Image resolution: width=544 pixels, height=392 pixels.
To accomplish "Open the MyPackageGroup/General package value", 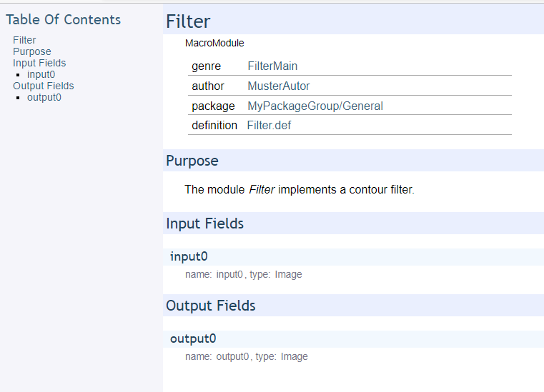I will (x=315, y=106).
